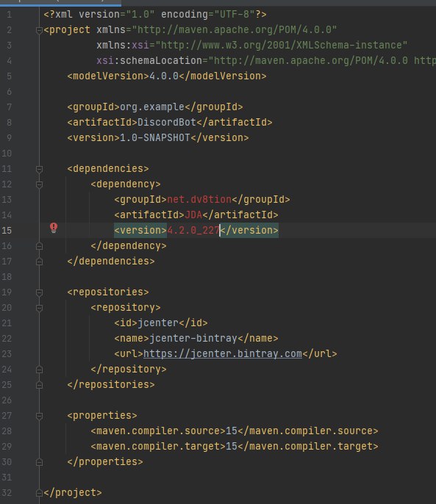Click line number 23 in the gutter

(x=7, y=354)
